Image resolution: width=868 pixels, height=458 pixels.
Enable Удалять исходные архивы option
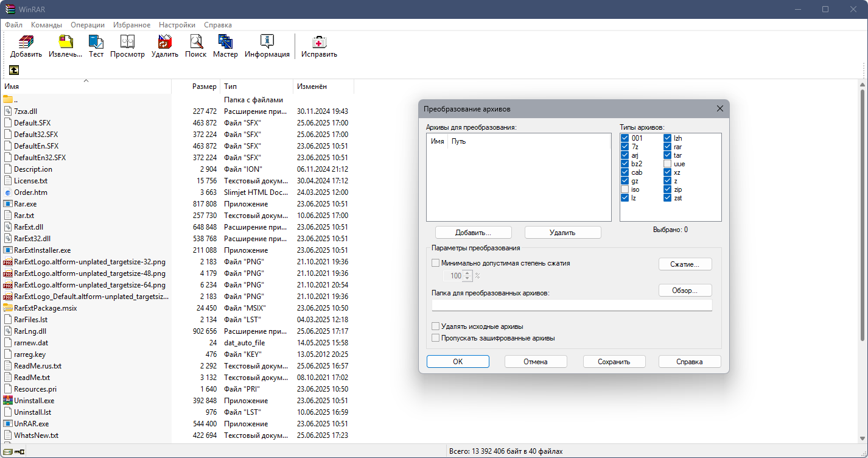click(x=435, y=326)
